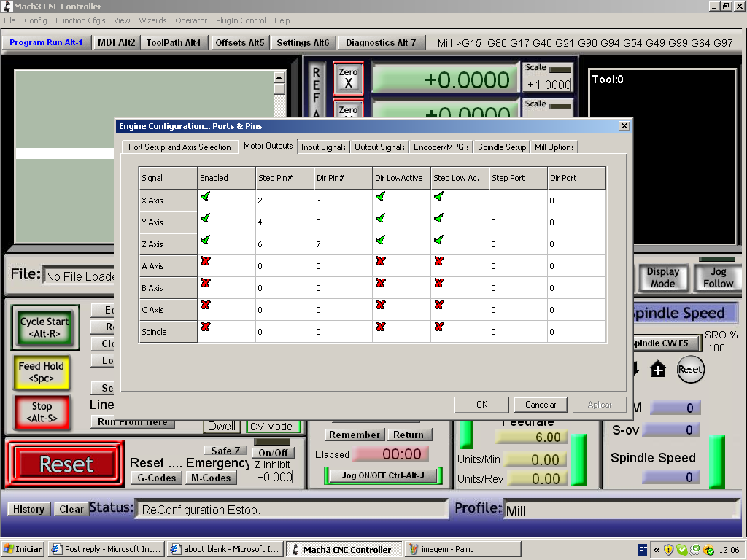Switch to Post reply Internet Explorer taskbar item
Image resolution: width=747 pixels, height=560 pixels.
(x=107, y=549)
